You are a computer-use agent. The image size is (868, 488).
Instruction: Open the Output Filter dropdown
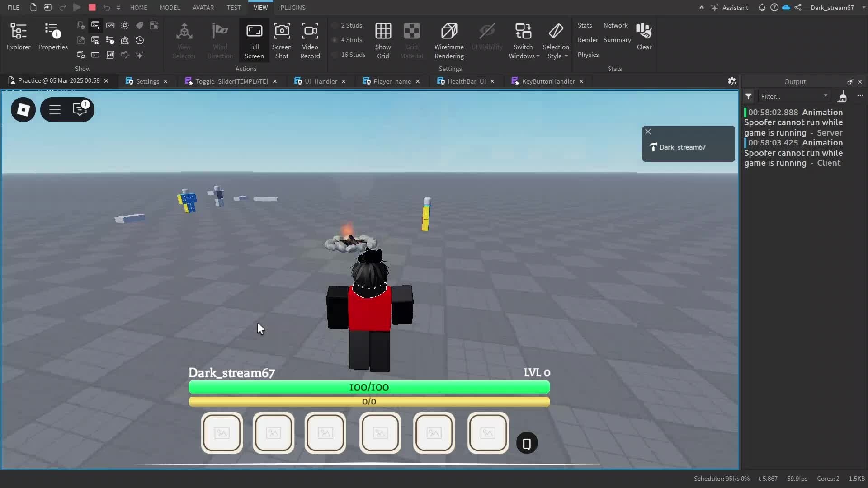(825, 96)
